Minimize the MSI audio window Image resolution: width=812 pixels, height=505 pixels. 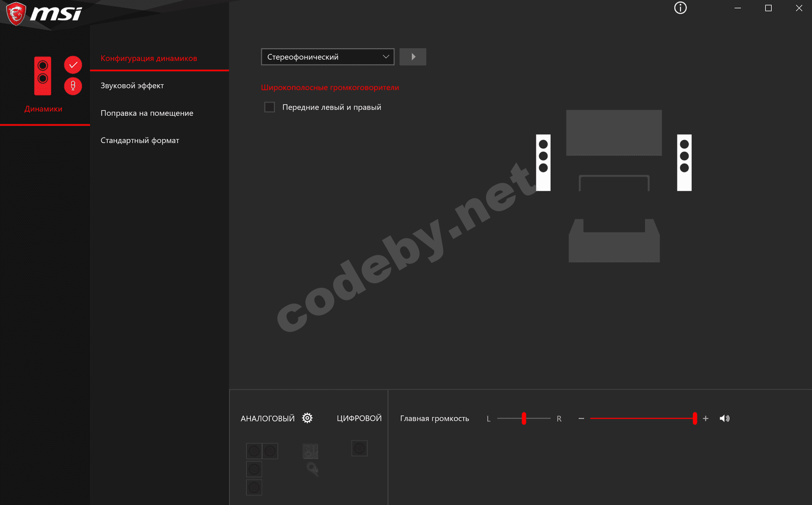(x=737, y=8)
